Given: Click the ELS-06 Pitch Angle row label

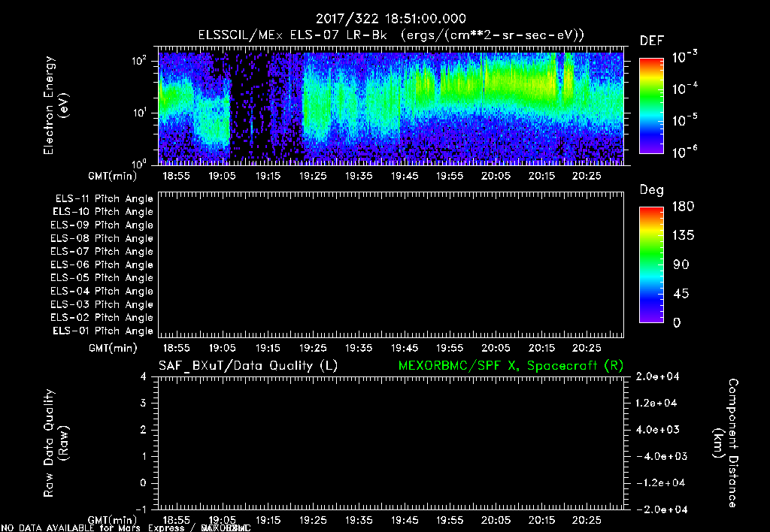Looking at the screenshot, I should coord(102,265).
